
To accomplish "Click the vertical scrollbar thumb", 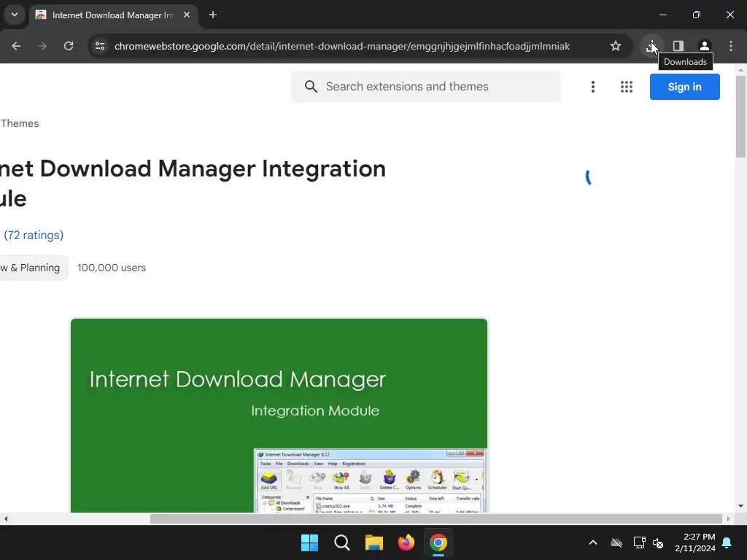I will (740, 117).
